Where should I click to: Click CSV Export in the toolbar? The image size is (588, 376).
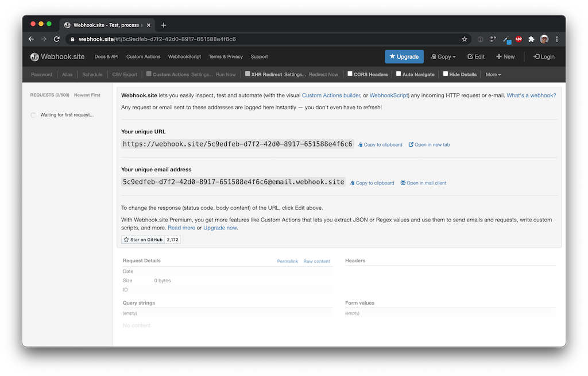click(125, 74)
